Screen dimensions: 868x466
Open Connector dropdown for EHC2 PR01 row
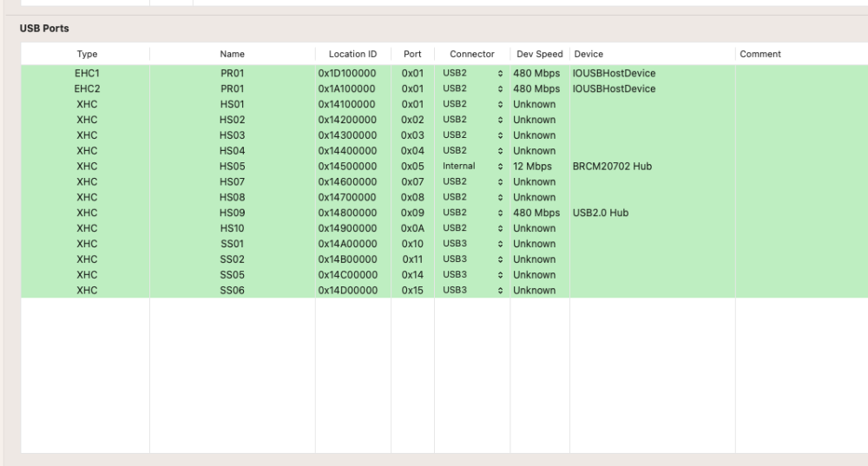coord(472,89)
